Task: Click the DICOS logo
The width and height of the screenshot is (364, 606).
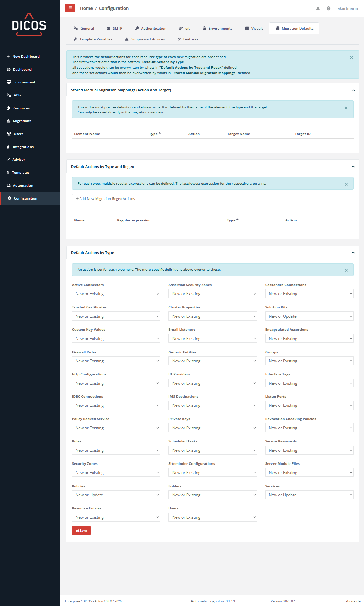Action: 29,25
